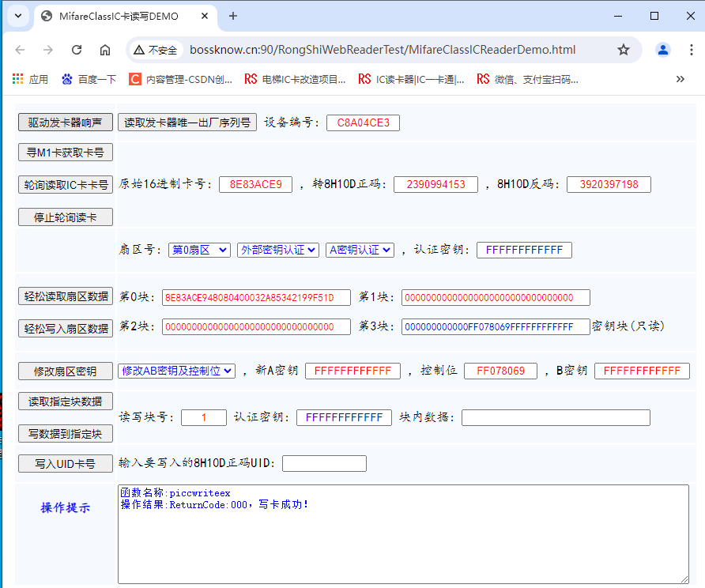The height and width of the screenshot is (588, 705).
Task: Click the back navigation arrow
Action: tap(20, 50)
